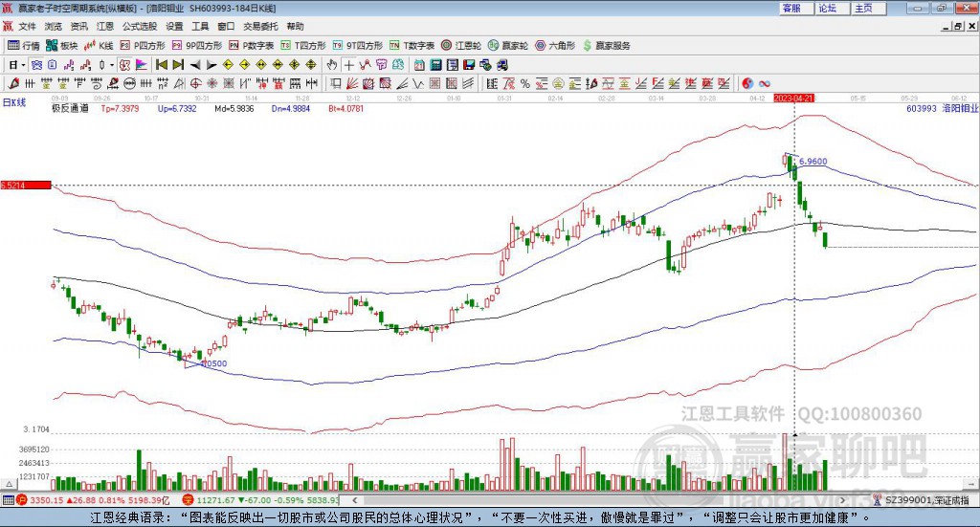Expand the 日 period dropdown arrow
The height and width of the screenshot is (527, 980).
click(23, 65)
